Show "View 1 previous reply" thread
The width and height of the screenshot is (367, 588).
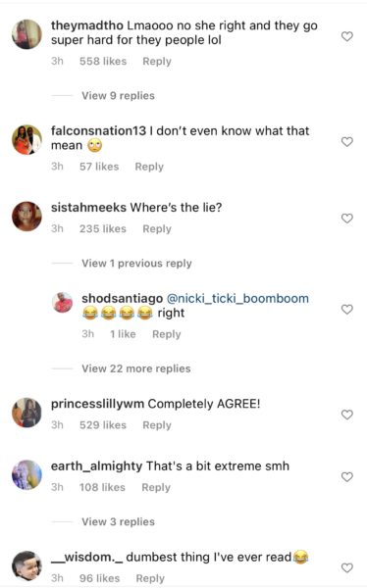point(136,264)
